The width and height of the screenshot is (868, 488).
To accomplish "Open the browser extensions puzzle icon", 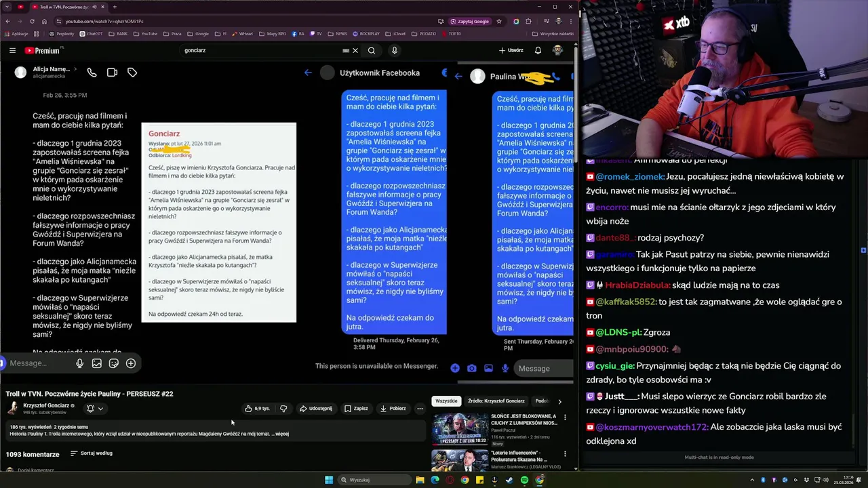I will pyautogui.click(x=528, y=21).
